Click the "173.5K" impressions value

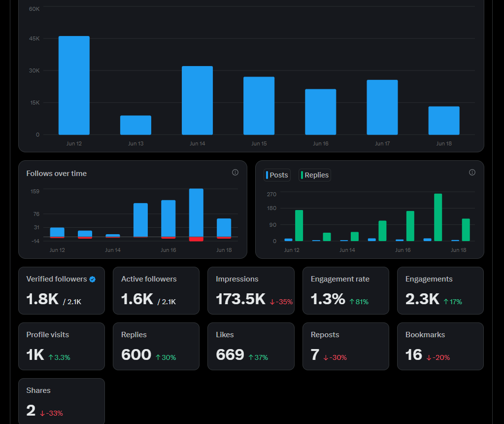click(x=241, y=299)
